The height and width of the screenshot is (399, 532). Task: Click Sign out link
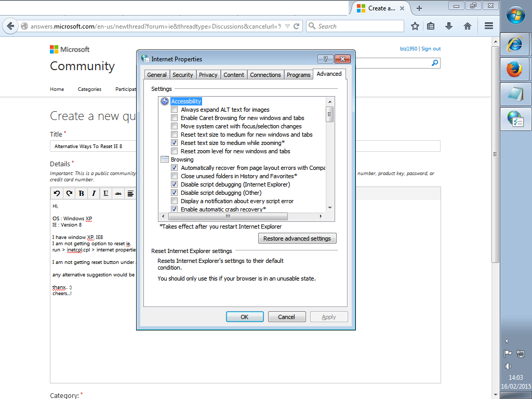[431, 49]
